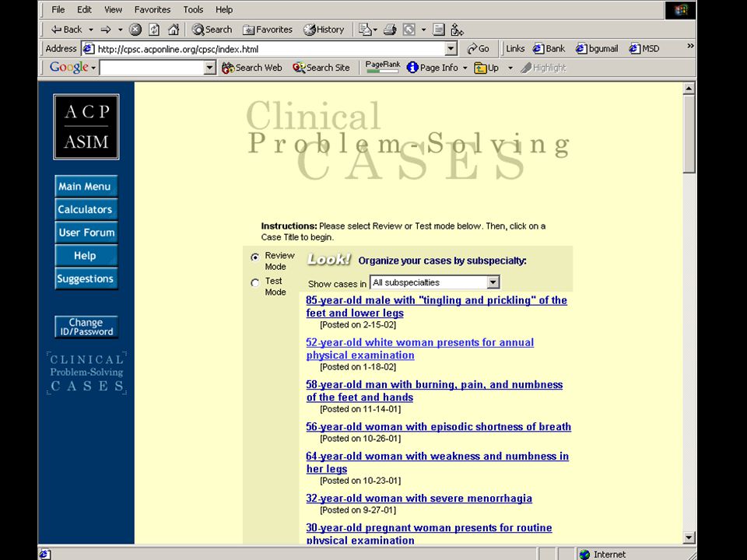This screenshot has height=560, width=747.
Task: Click the PageRank indicator
Action: coord(383,67)
